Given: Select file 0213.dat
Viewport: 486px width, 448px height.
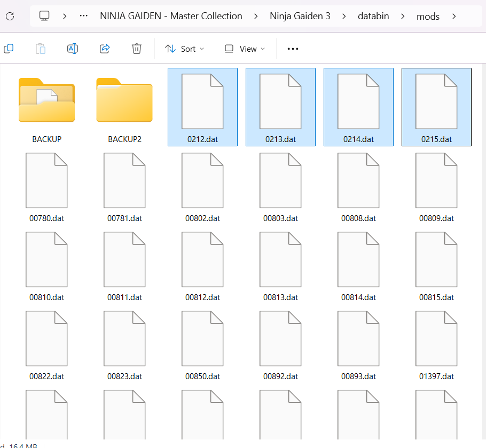Looking at the screenshot, I should click(280, 107).
